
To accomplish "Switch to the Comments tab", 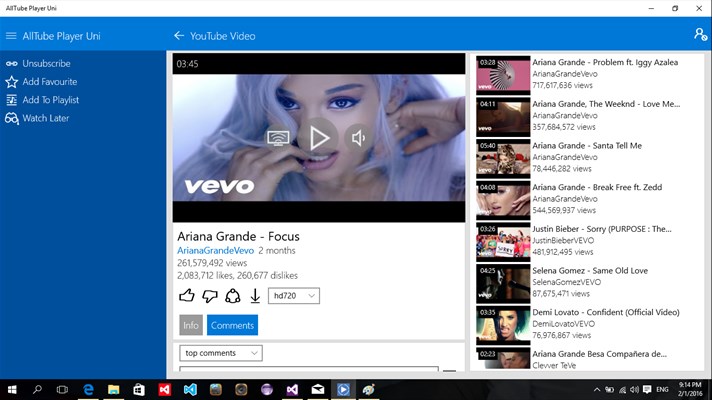I will pos(232,325).
